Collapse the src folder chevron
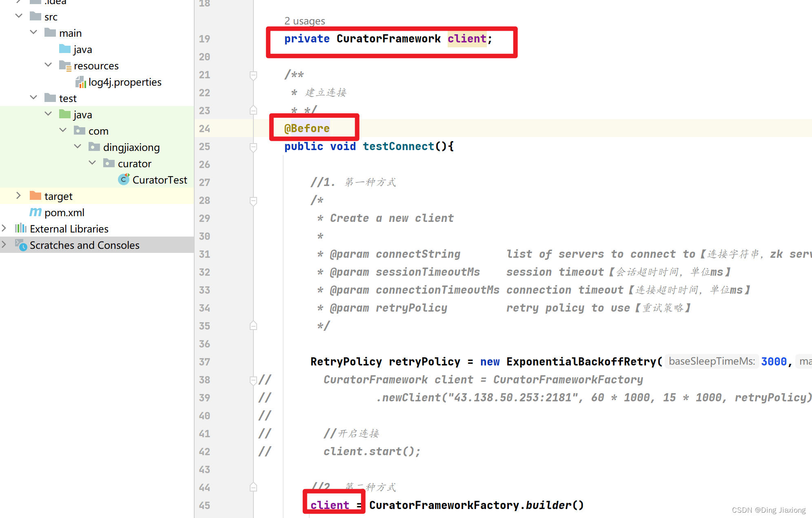 point(19,16)
